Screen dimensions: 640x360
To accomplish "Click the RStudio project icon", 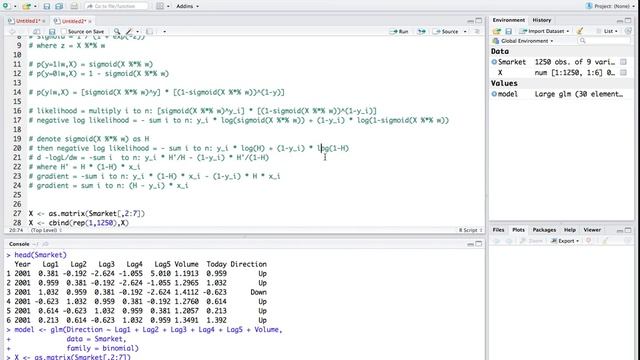I will coord(589,6).
